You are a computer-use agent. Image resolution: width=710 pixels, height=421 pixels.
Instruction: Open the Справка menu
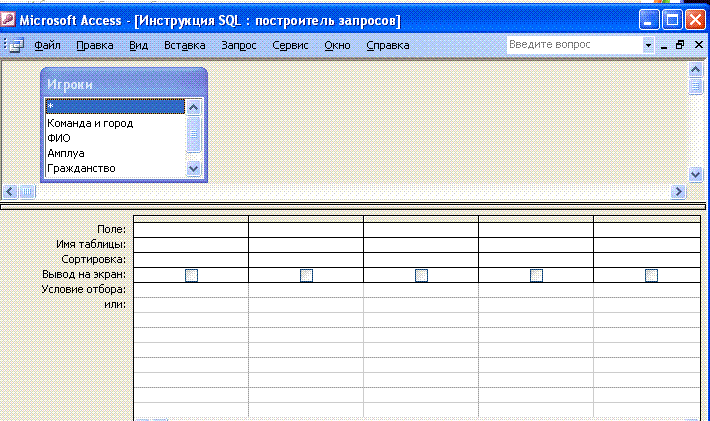click(388, 45)
